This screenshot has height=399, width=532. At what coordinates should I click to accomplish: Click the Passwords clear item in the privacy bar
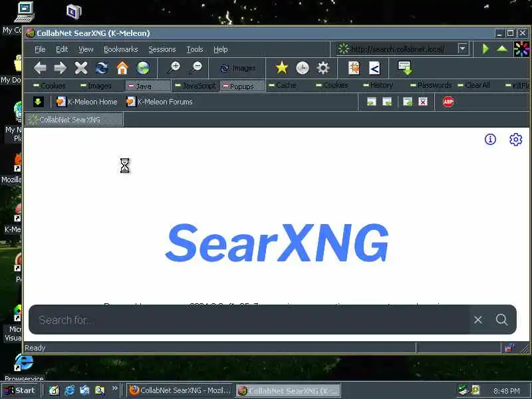pos(431,85)
